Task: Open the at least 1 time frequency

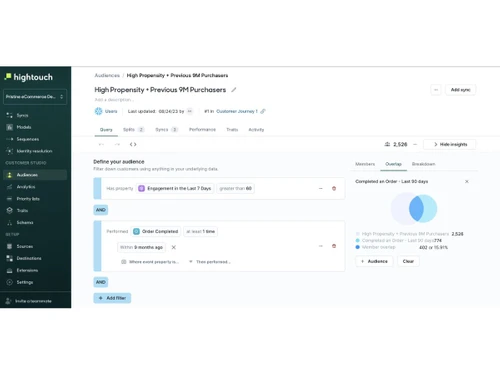Action: (x=200, y=231)
